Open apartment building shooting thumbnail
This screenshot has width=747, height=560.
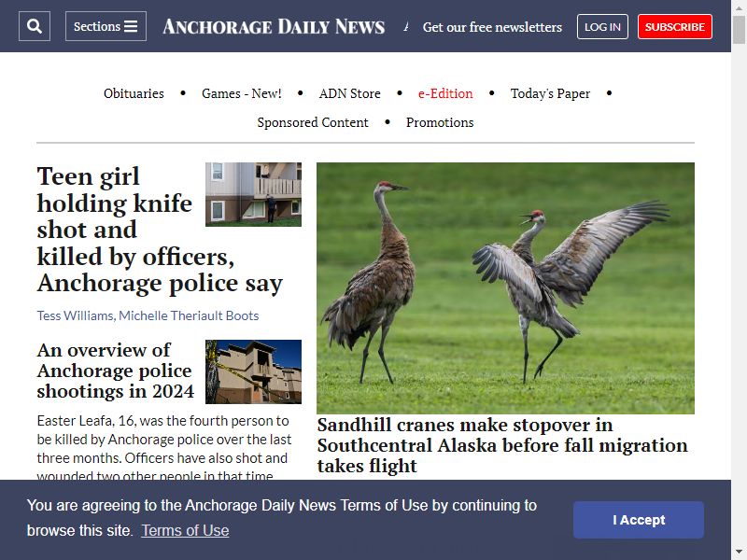tap(253, 194)
